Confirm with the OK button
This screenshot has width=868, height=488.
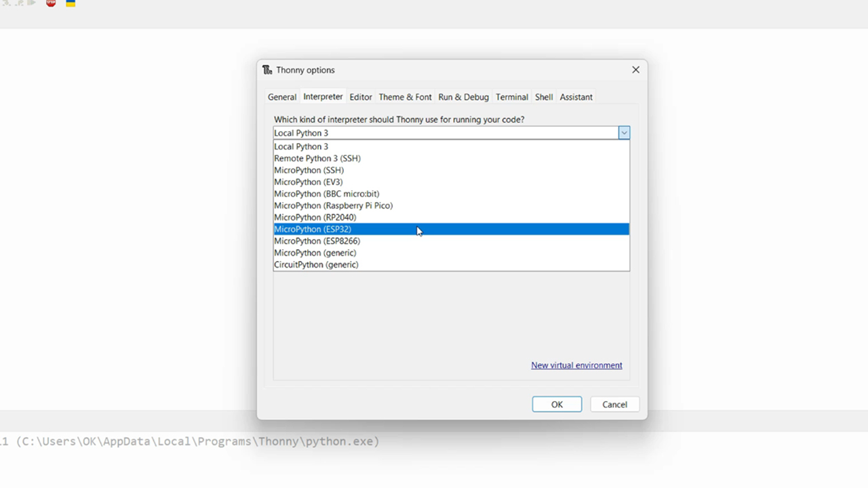click(557, 405)
